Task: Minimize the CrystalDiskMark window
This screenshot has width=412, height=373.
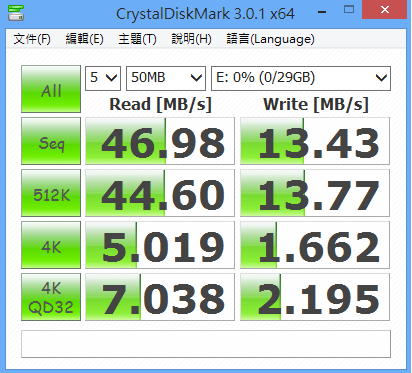Action: pyautogui.click(x=322, y=12)
